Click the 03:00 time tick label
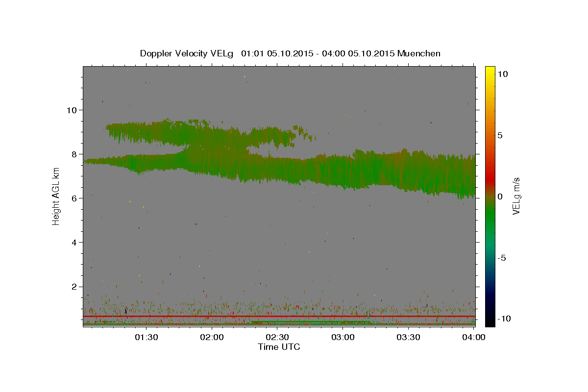Screen dimensions: 588x392 343,337
